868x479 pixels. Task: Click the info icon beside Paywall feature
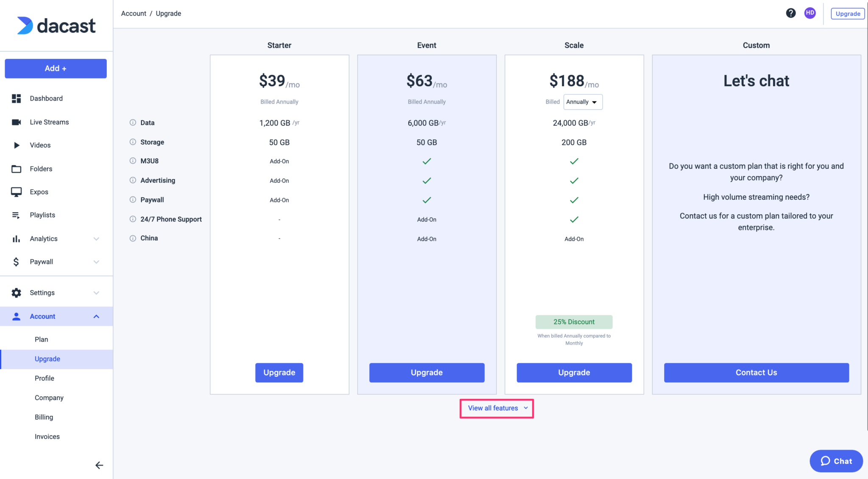133,200
